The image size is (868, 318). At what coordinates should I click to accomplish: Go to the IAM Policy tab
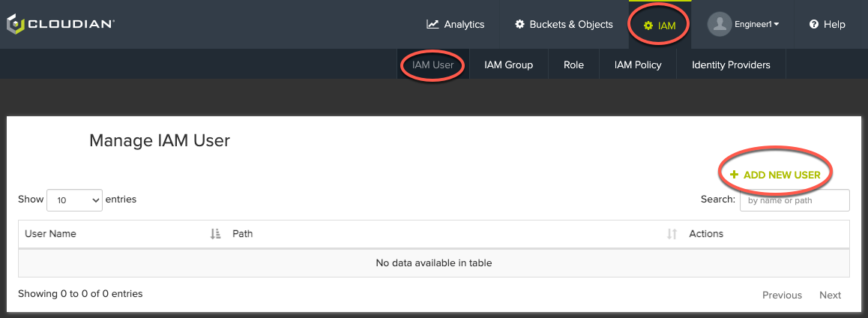click(638, 64)
